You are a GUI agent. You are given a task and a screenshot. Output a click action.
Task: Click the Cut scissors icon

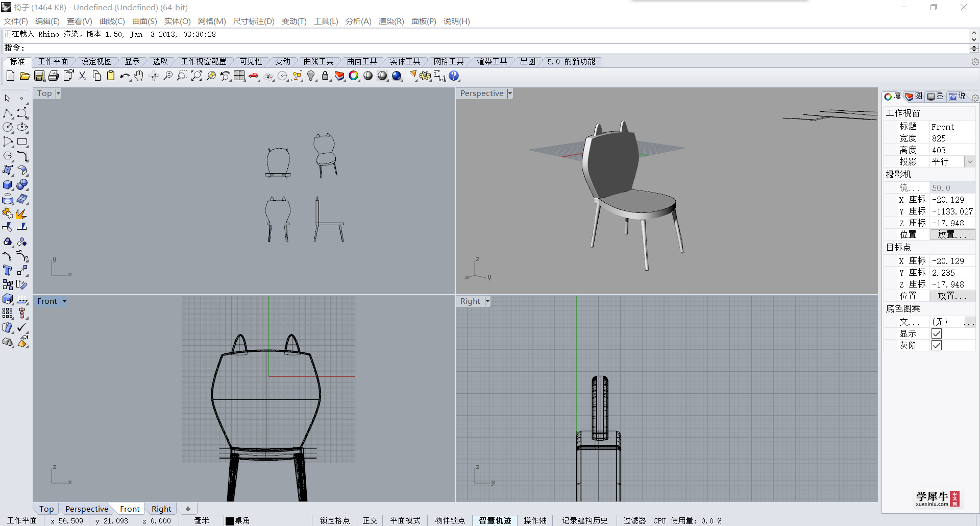pyautogui.click(x=82, y=76)
